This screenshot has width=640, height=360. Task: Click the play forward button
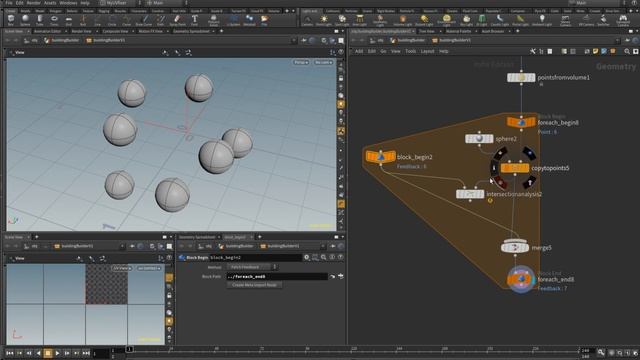click(58, 353)
